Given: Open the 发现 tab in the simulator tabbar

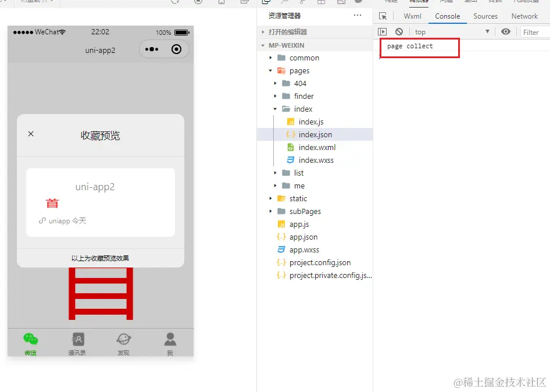Looking at the screenshot, I should 123,342.
